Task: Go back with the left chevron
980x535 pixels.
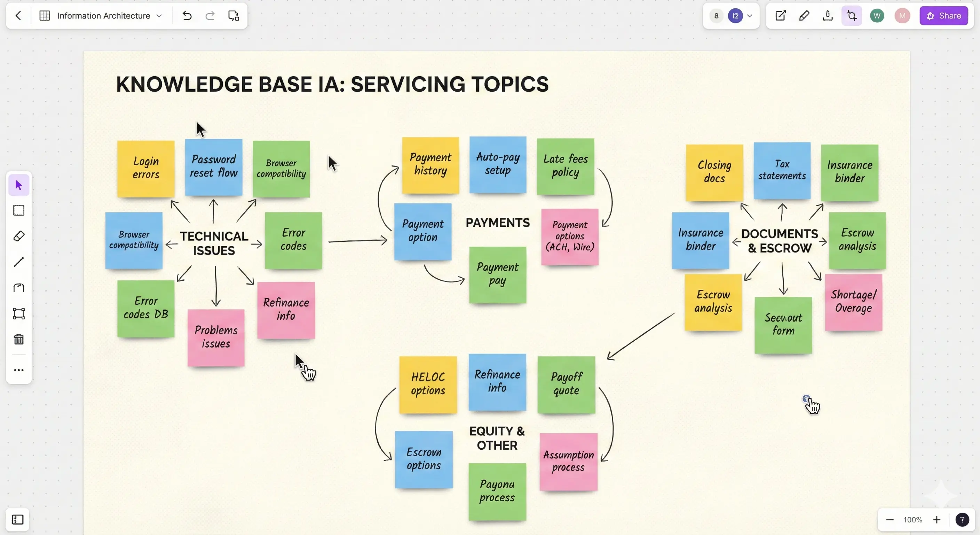Action: point(18,16)
